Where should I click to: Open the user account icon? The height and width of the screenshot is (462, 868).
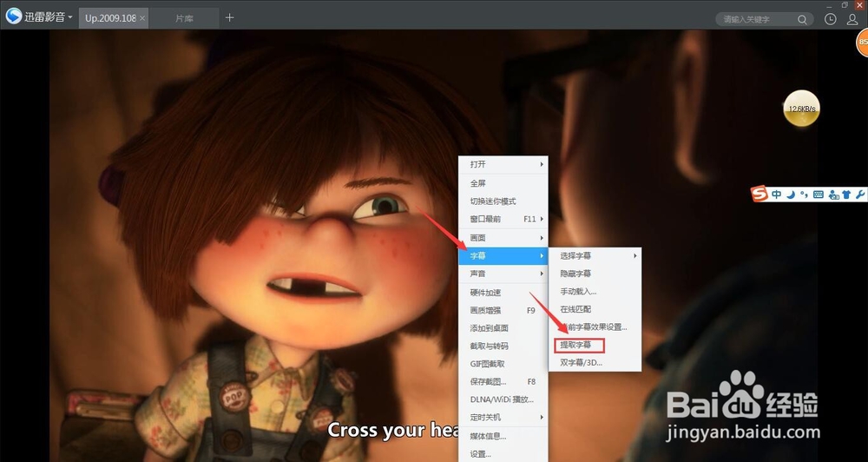[x=852, y=19]
